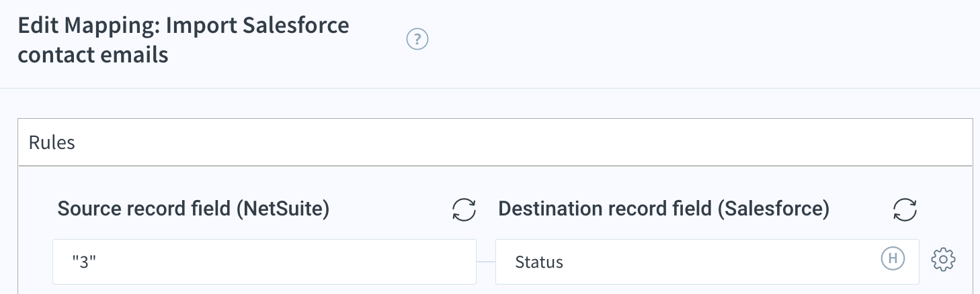Open the mapping settings gear for Status
The image size is (980, 294).
point(944,259)
